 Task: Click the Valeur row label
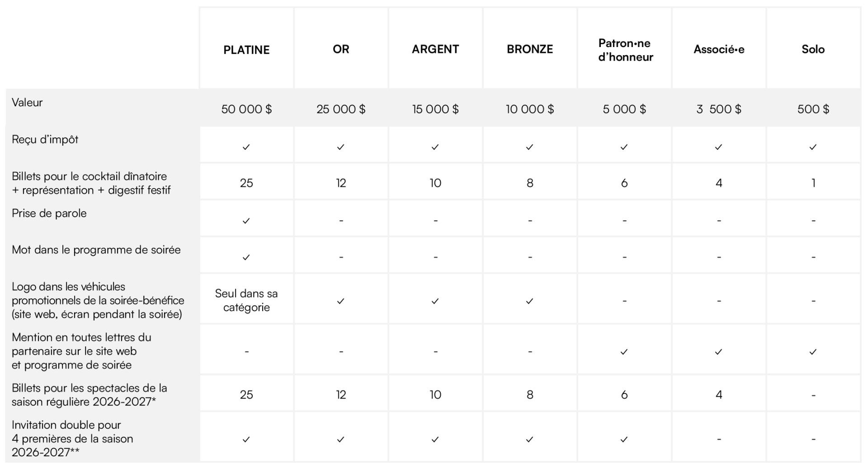point(27,103)
